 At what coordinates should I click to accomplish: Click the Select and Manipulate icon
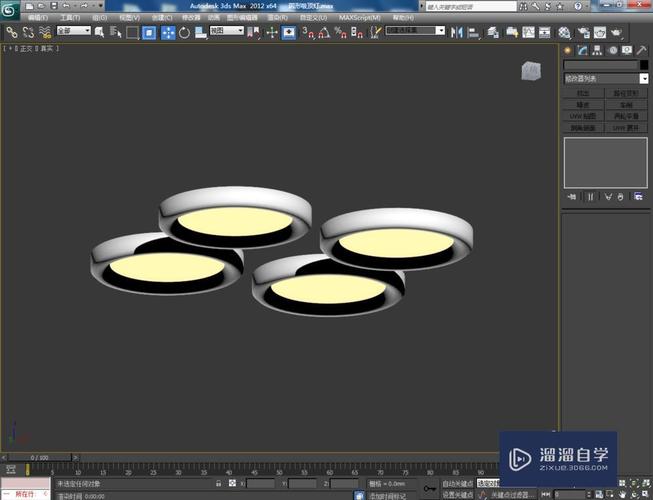point(272,32)
